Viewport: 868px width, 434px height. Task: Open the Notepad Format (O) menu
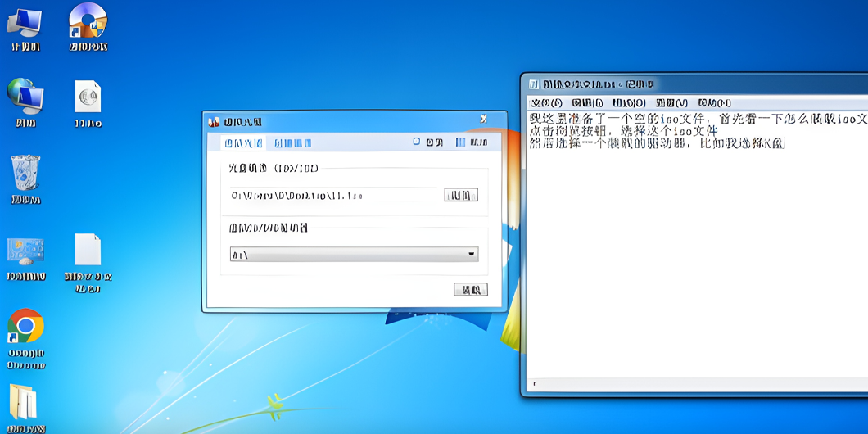pos(629,103)
